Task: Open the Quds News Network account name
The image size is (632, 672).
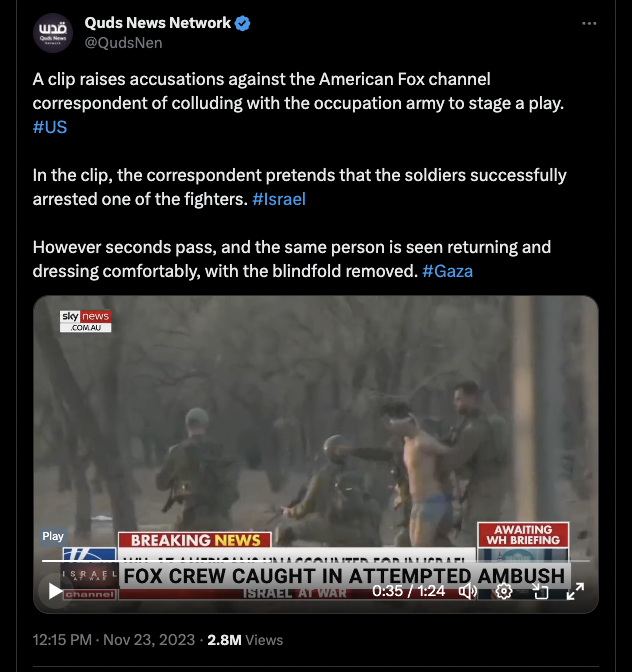Action: 158,23
